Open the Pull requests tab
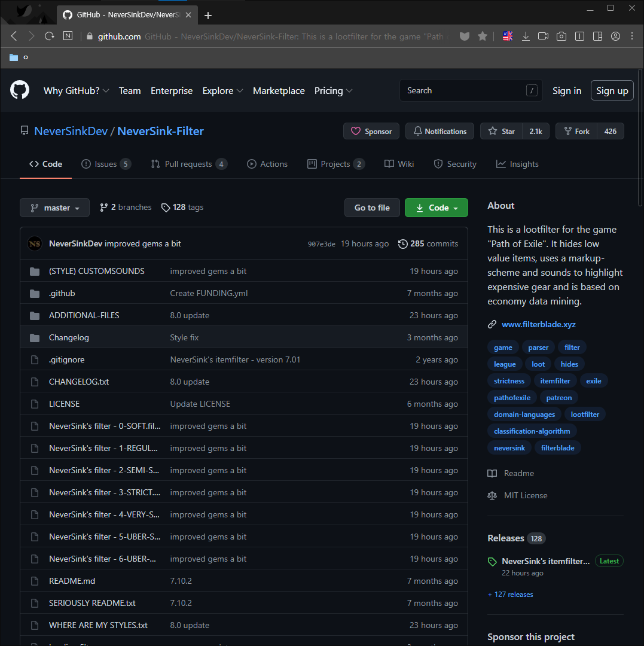The image size is (644, 646). coord(189,164)
